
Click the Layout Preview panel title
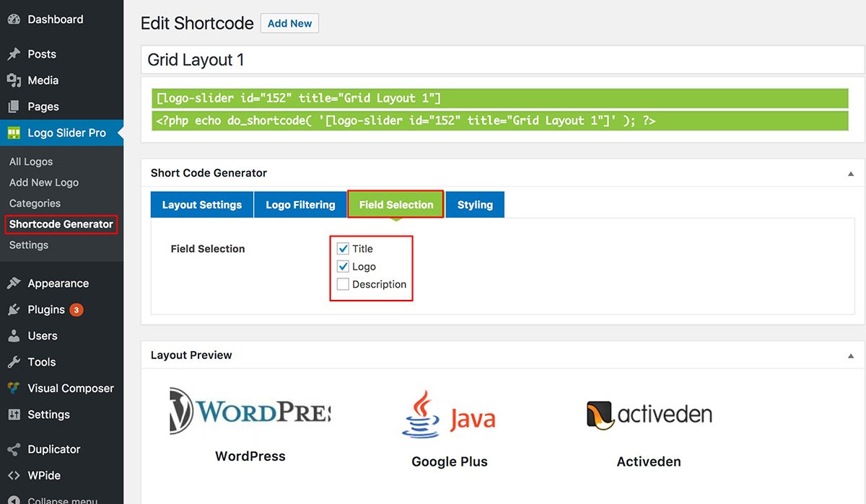[x=191, y=355]
